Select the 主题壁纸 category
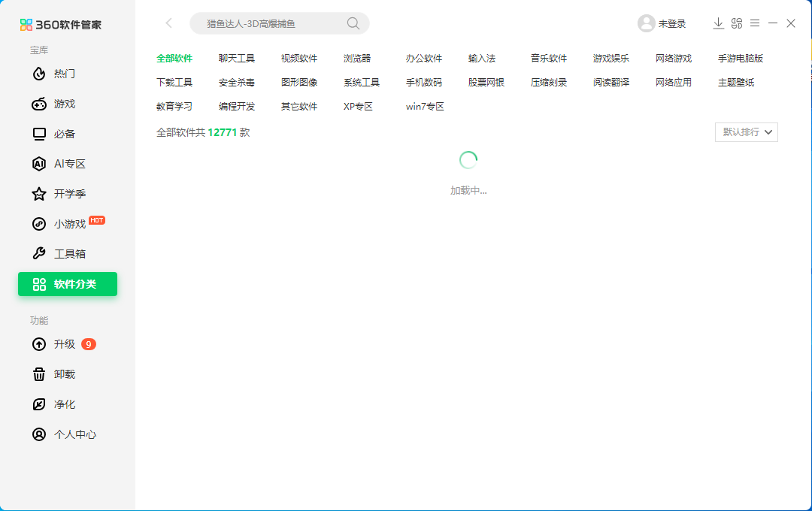Viewport: 812px width, 511px height. (736, 83)
